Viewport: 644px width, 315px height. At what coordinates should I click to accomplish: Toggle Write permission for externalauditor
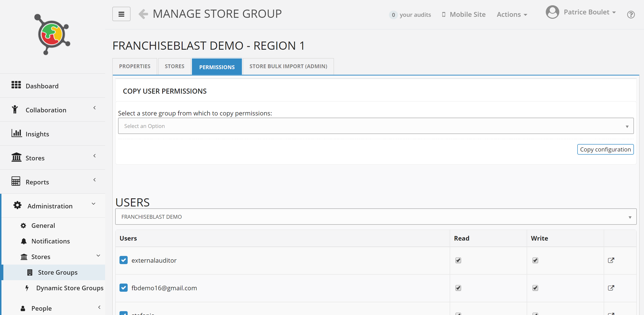535,260
